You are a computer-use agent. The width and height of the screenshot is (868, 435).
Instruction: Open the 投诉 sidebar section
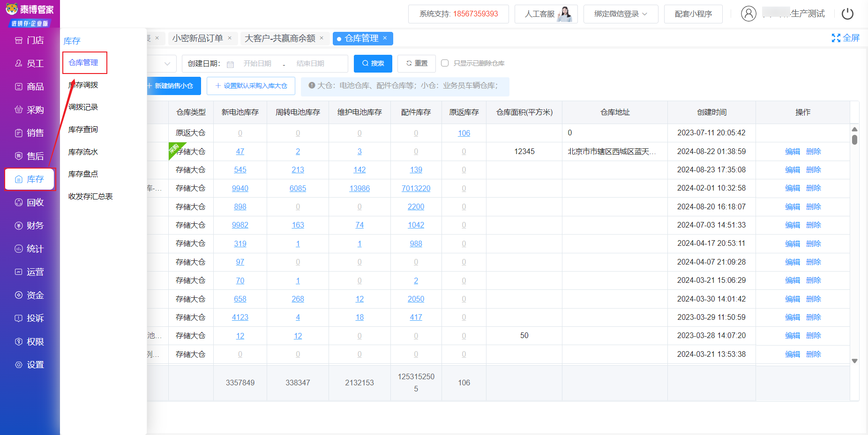pos(30,318)
